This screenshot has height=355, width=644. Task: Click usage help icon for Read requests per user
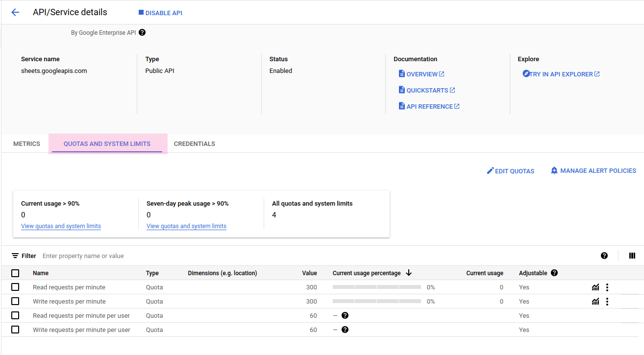[345, 316]
